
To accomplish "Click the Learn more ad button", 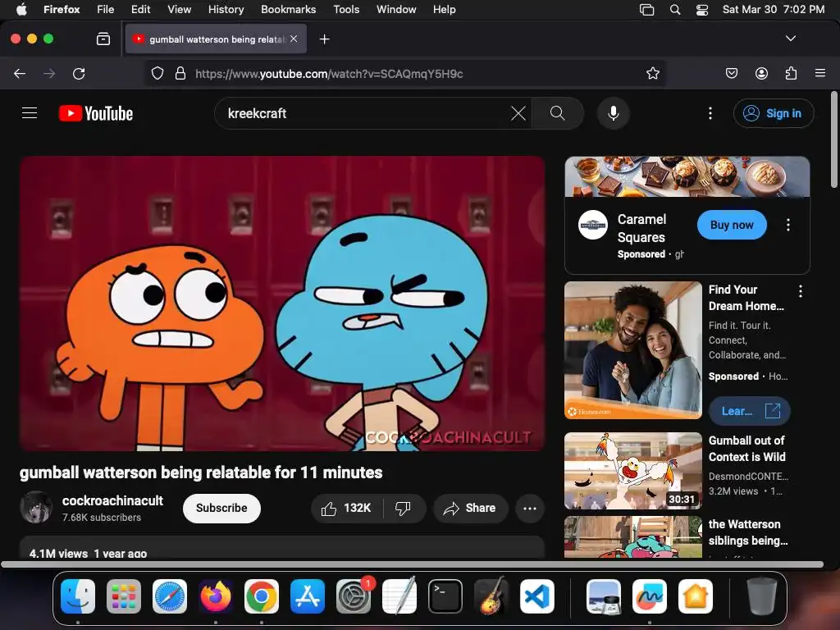I will 749,411.
